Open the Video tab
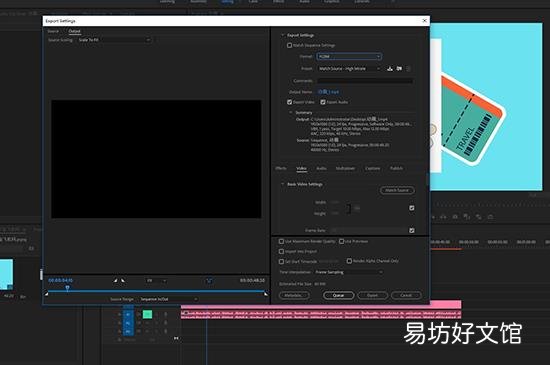 (301, 168)
